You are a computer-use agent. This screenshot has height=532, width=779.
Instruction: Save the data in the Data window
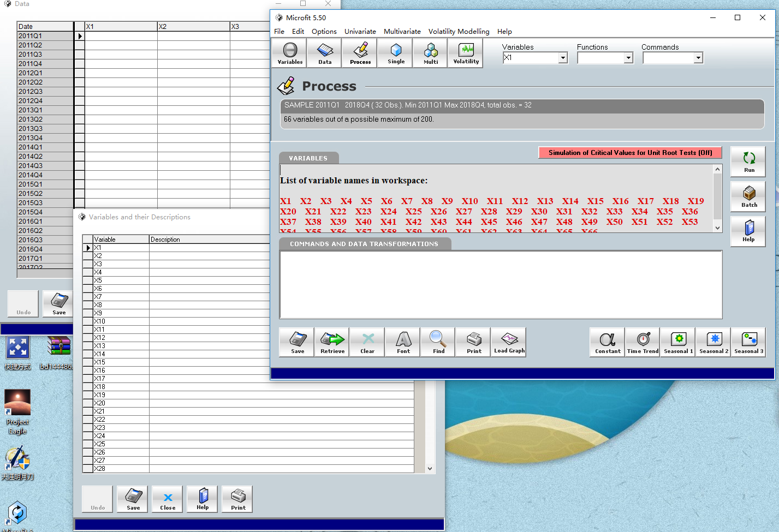pos(59,304)
